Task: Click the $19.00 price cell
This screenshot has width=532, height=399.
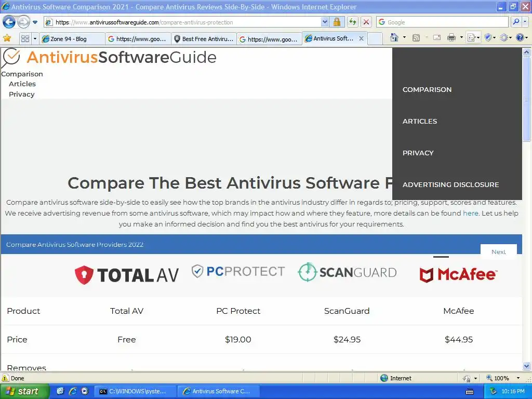Action: click(x=238, y=339)
